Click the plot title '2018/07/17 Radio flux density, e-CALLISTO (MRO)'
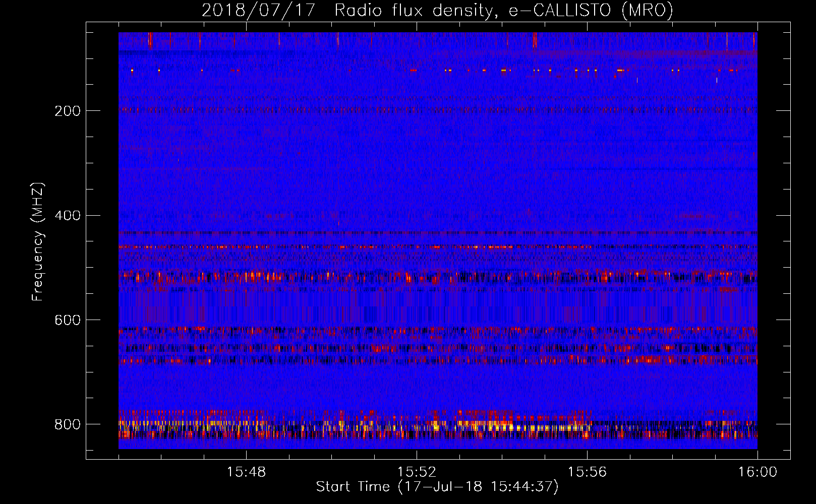This screenshot has height=504, width=816. point(437,10)
